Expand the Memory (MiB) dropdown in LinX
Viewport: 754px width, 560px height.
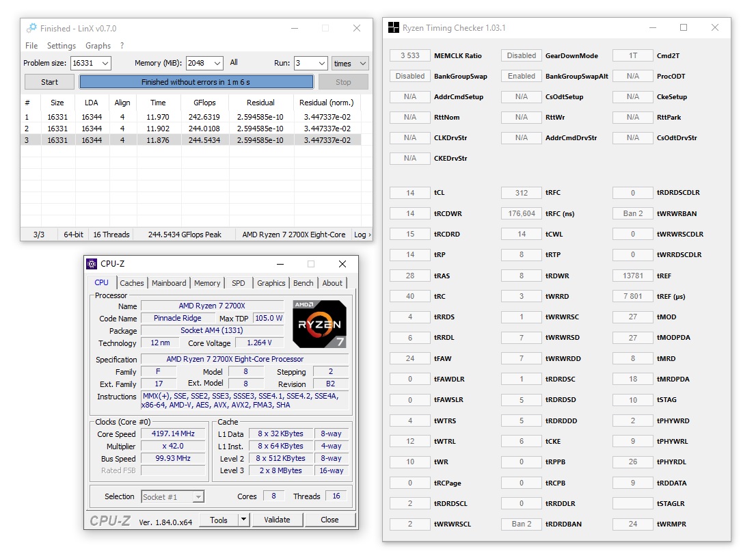217,63
